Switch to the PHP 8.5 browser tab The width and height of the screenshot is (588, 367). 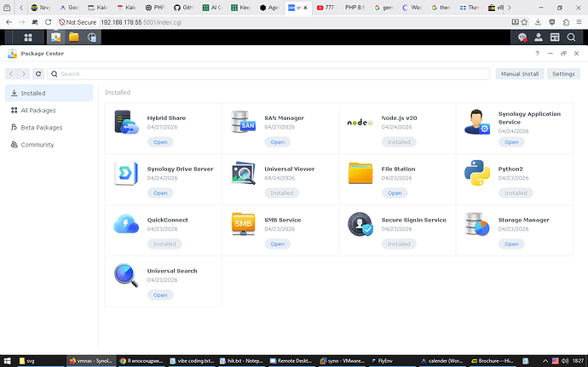(355, 8)
